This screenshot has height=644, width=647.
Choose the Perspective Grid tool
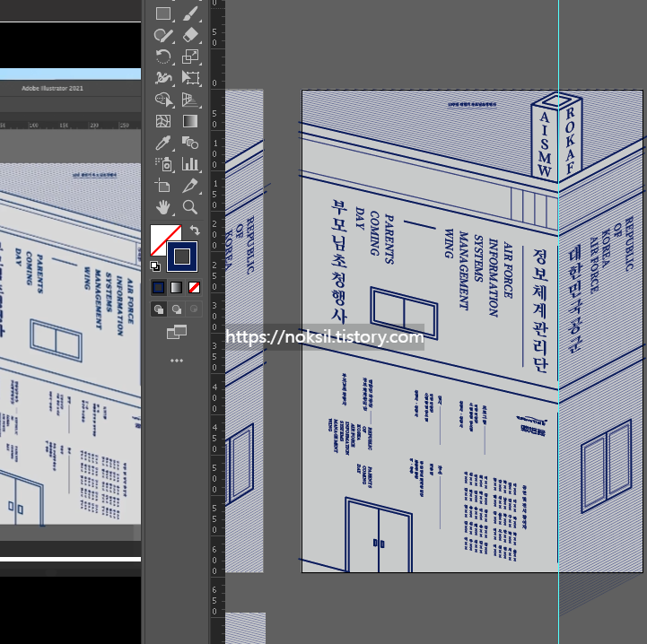point(190,100)
